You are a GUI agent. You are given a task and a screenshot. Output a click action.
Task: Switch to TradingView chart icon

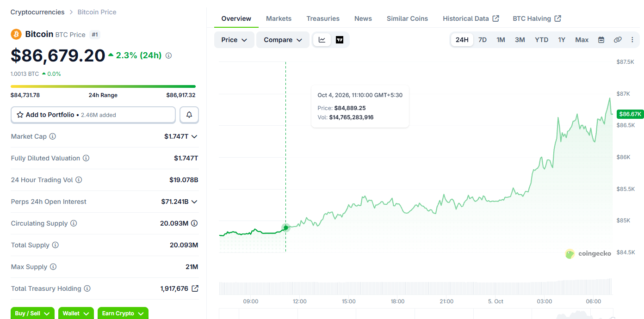click(x=340, y=40)
